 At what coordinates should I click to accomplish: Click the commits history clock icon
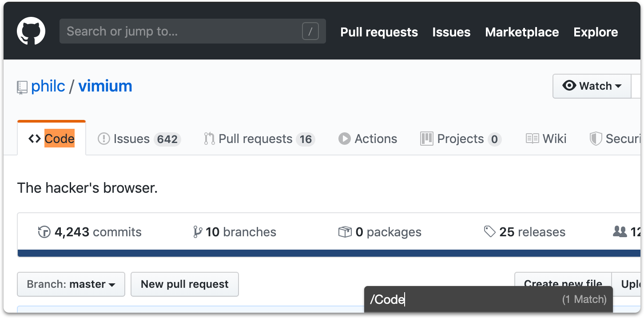click(x=44, y=232)
